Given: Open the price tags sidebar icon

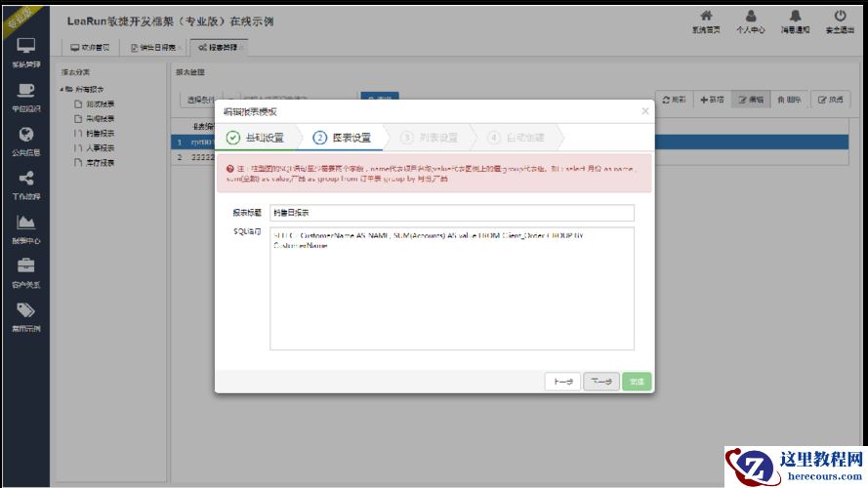Looking at the screenshot, I should tap(25, 310).
